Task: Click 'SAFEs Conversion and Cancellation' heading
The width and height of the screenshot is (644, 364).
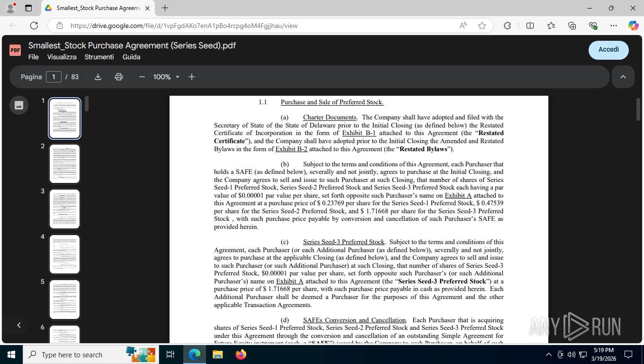Action: (x=354, y=320)
